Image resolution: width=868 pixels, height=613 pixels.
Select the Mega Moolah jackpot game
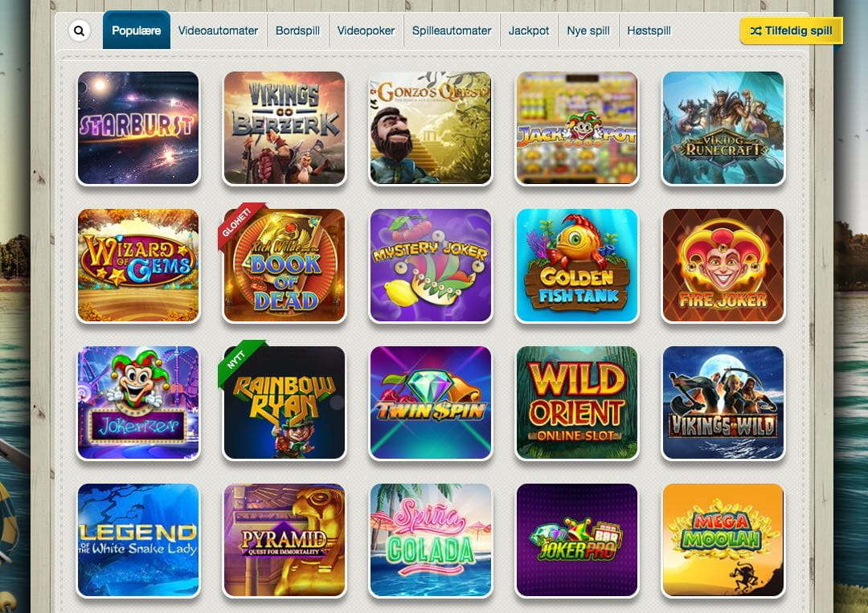(x=723, y=540)
